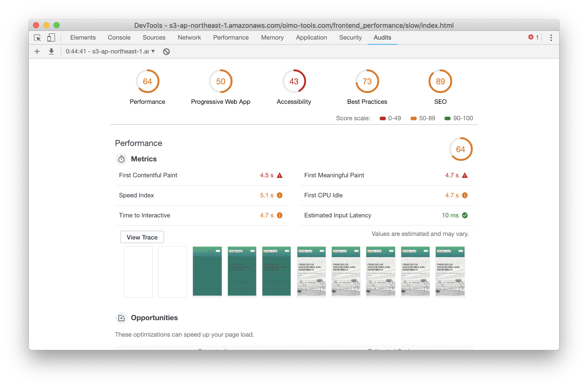
Task: Click the SEO score gauge 89
Action: (440, 81)
